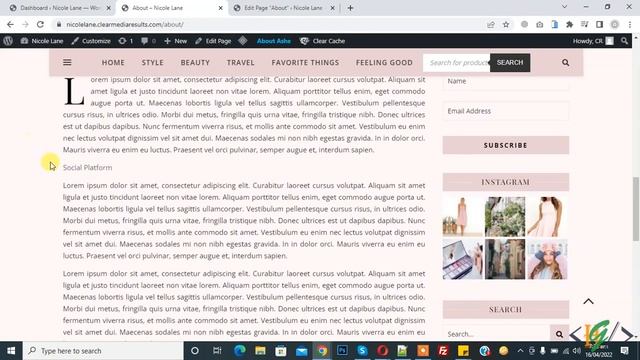The image size is (640, 360).
Task: Click the sidebar search magnifier button
Action: 560,334
